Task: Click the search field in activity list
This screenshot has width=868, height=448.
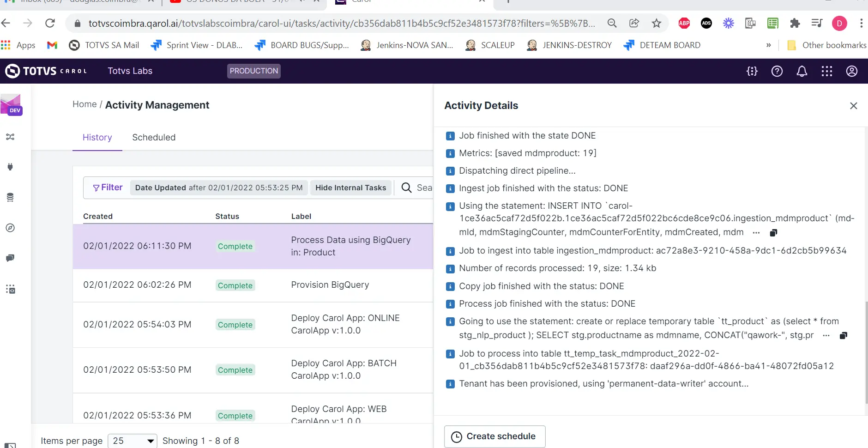Action: coord(417,188)
